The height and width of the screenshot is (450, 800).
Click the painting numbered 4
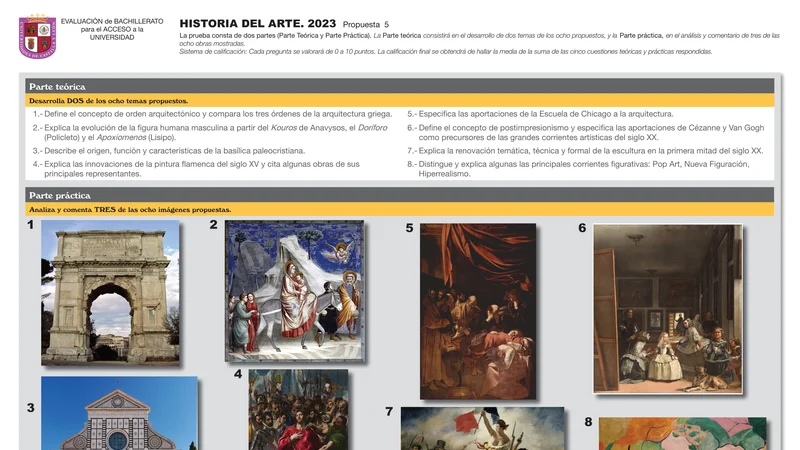click(298, 410)
